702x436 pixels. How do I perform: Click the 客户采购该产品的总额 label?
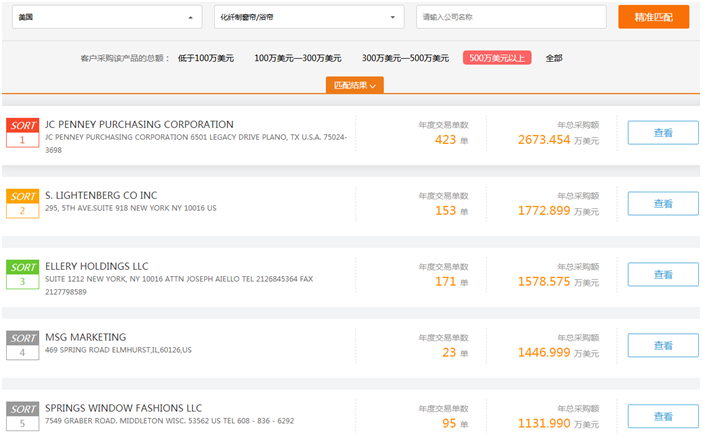pyautogui.click(x=125, y=58)
